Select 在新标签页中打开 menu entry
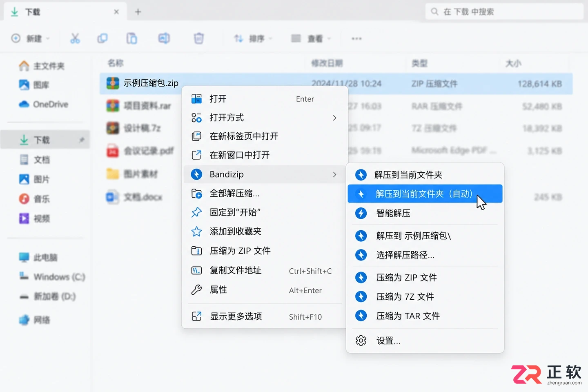588x392 pixels. pos(265,136)
